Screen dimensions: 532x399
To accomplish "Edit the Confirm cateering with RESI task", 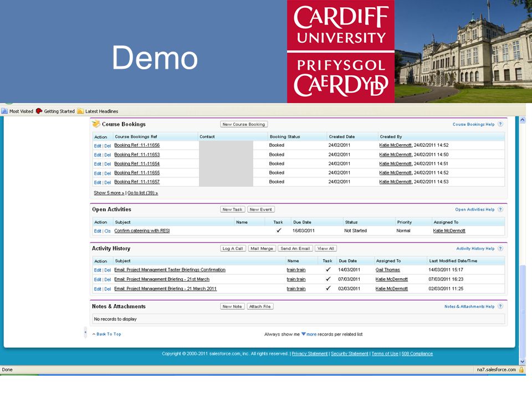I will tap(98, 231).
